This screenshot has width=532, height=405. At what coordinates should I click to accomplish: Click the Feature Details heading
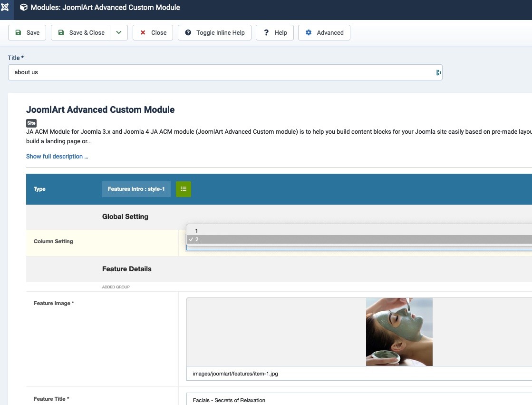(127, 269)
